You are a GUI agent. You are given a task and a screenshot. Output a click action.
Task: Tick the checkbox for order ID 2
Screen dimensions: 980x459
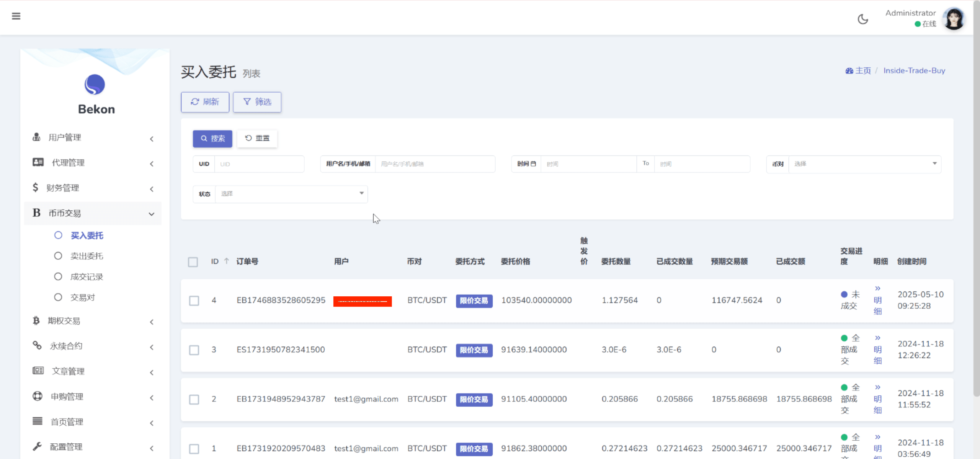(x=194, y=399)
